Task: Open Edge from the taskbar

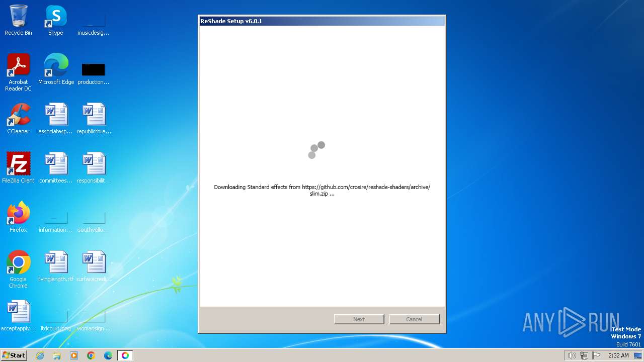Action: [x=108, y=355]
